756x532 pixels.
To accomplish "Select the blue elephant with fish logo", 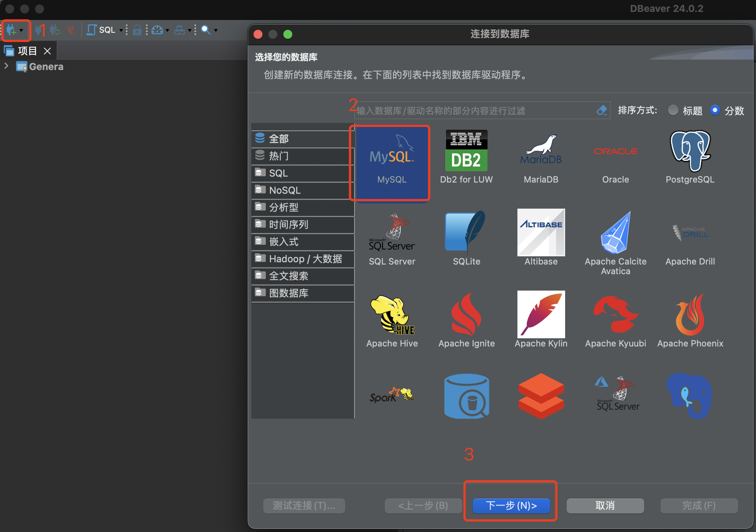I will [690, 396].
